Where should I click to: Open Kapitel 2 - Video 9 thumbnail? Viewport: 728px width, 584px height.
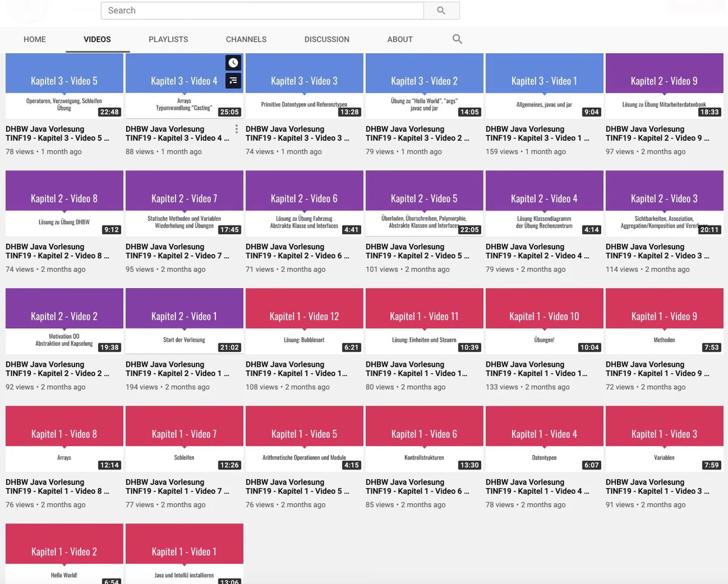tap(665, 86)
